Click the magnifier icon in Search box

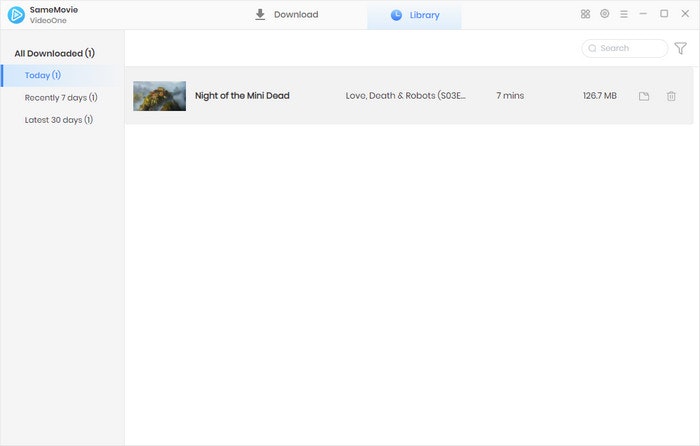click(592, 48)
